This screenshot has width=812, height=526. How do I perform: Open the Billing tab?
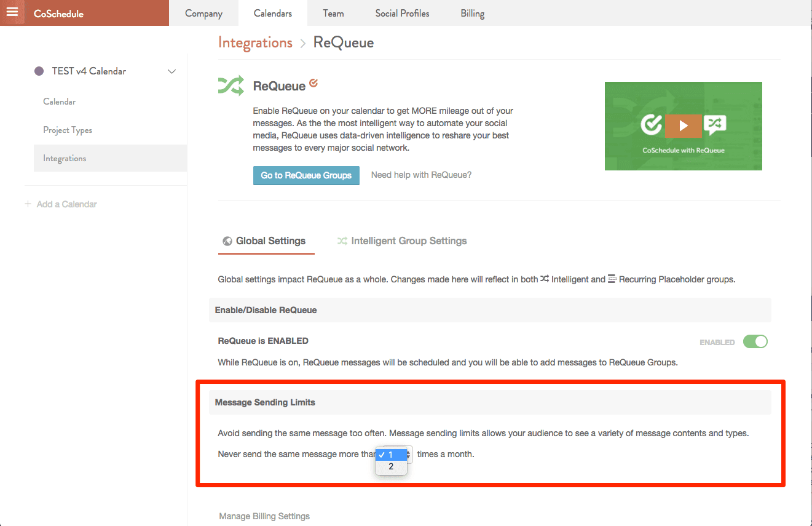coord(472,13)
